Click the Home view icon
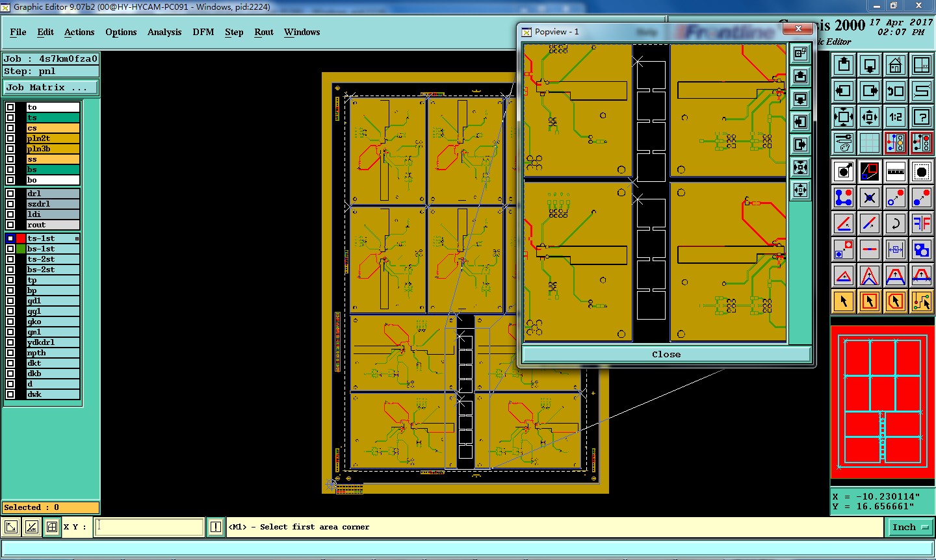 (895, 65)
